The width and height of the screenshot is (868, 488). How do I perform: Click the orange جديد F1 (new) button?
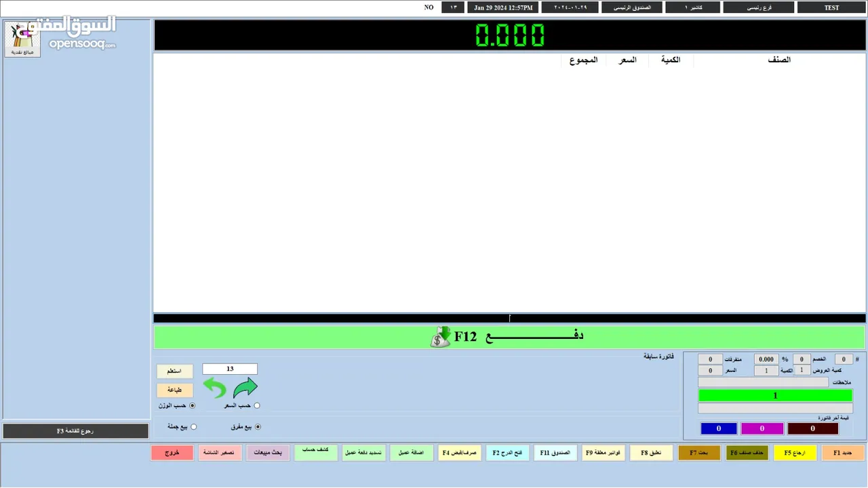click(843, 453)
